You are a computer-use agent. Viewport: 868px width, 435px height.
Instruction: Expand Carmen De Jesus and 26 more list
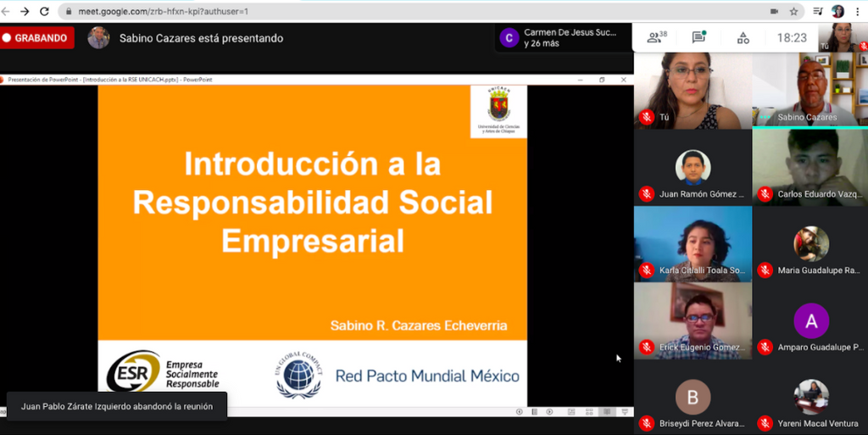coord(563,38)
